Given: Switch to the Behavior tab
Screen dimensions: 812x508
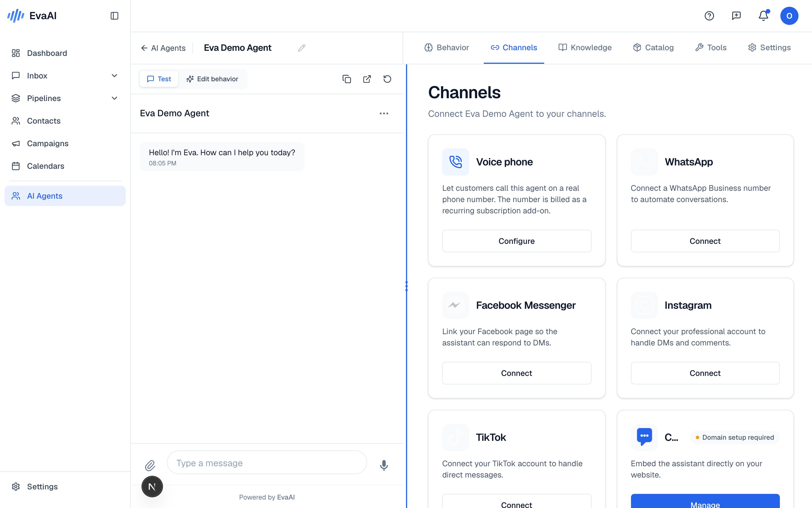Looking at the screenshot, I should (x=447, y=48).
